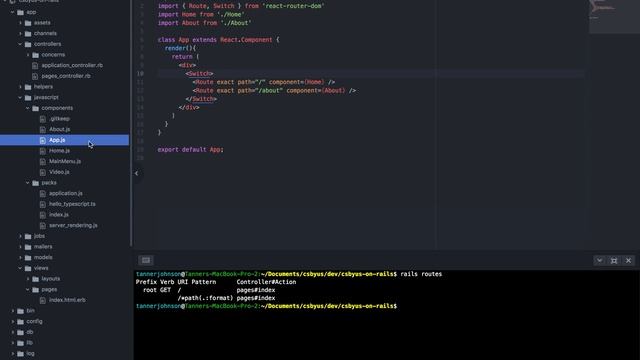The image size is (640, 360).
Task: Open application.js in packs
Action: point(66,193)
